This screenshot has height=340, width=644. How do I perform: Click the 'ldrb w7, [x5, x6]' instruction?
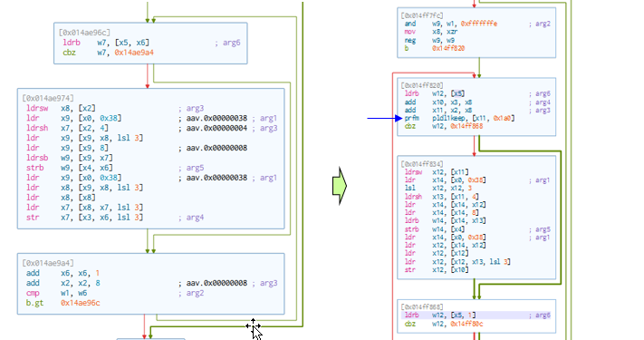coord(106,43)
